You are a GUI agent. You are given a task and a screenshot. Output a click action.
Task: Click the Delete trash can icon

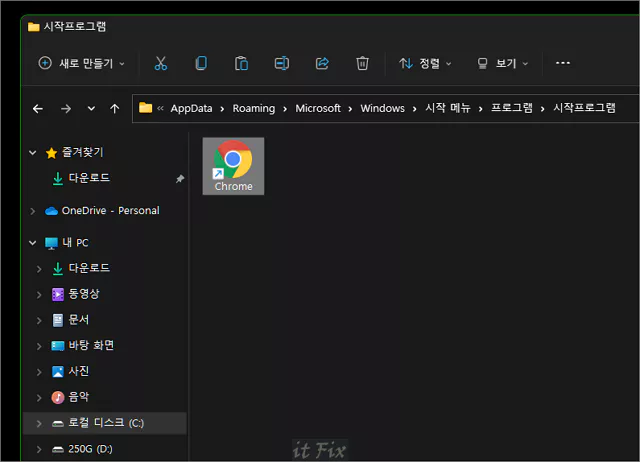pos(362,63)
